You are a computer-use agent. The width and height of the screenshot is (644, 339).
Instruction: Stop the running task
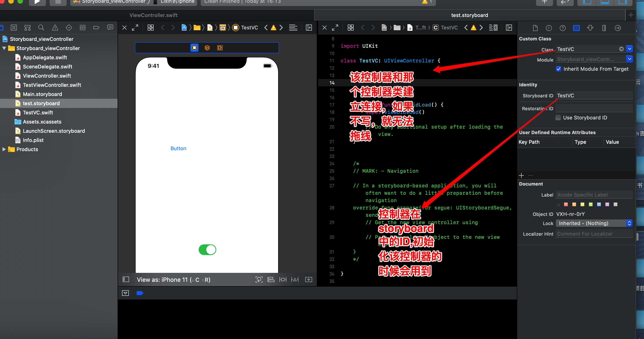point(58,2)
